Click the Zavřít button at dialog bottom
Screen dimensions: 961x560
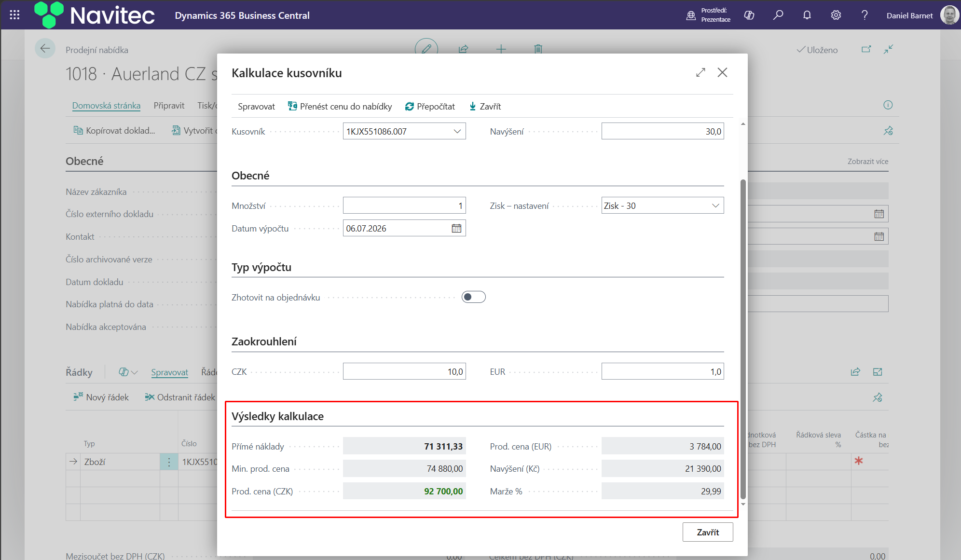(x=708, y=532)
